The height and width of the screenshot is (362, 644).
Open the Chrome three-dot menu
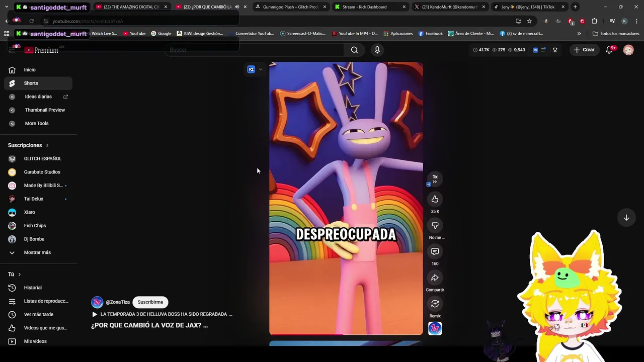coord(636,21)
